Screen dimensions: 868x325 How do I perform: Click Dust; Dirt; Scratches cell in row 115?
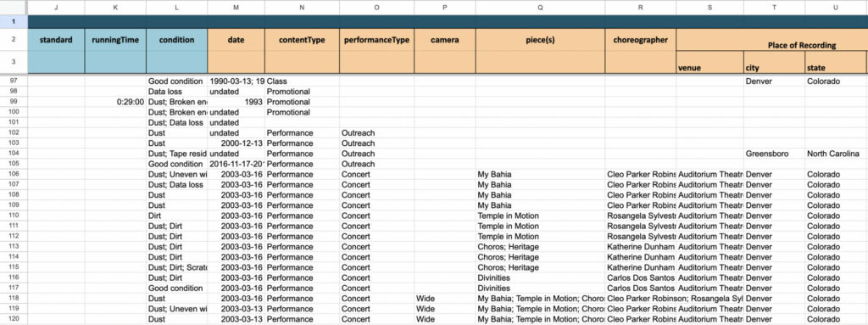(x=176, y=268)
